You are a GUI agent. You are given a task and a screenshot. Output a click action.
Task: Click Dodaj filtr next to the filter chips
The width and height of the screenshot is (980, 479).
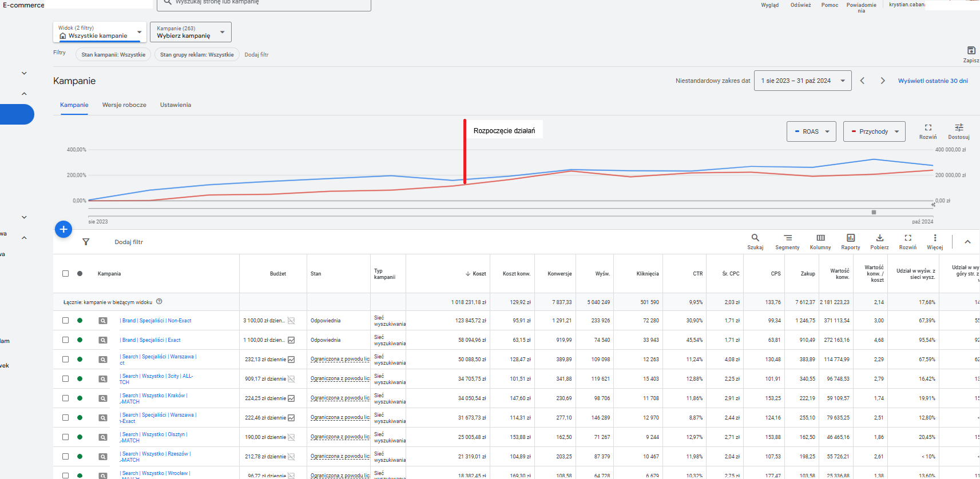[256, 55]
